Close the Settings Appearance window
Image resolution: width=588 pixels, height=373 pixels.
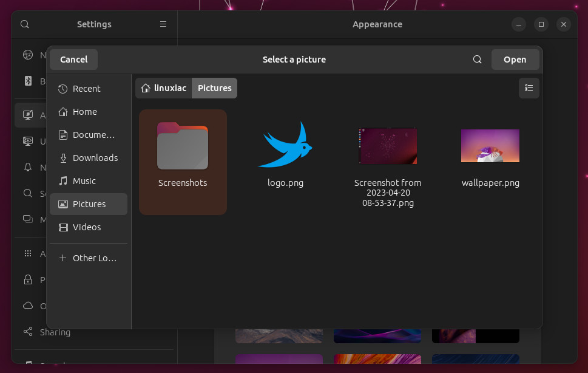tap(564, 24)
